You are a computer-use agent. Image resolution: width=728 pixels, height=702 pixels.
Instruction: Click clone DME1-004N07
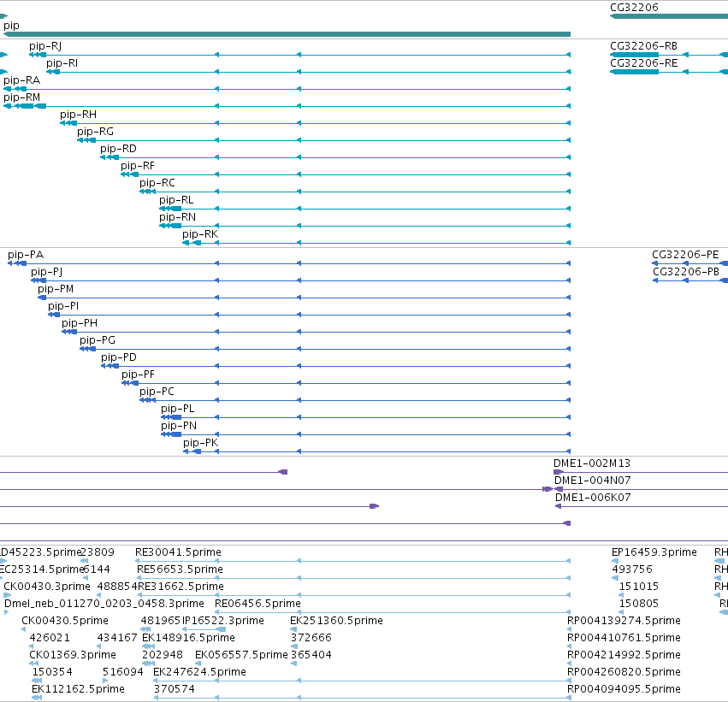tap(593, 481)
